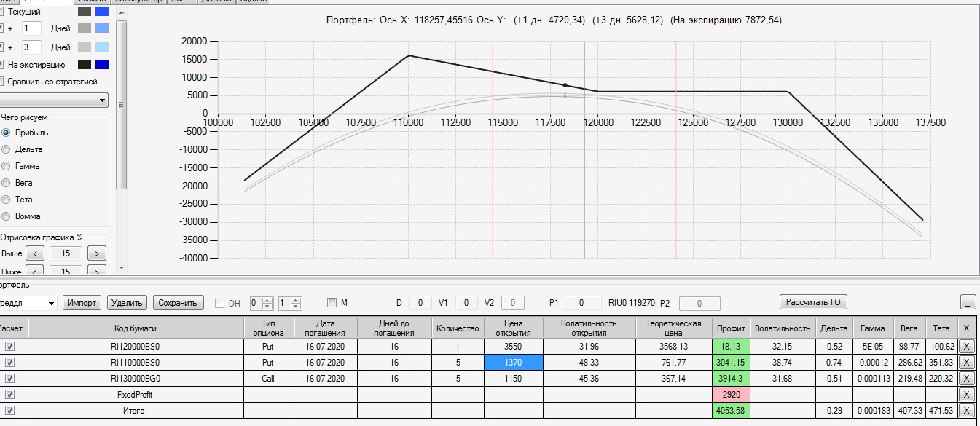This screenshot has width=980, height=426.
Task: Click the Удалить button
Action: pos(128,303)
